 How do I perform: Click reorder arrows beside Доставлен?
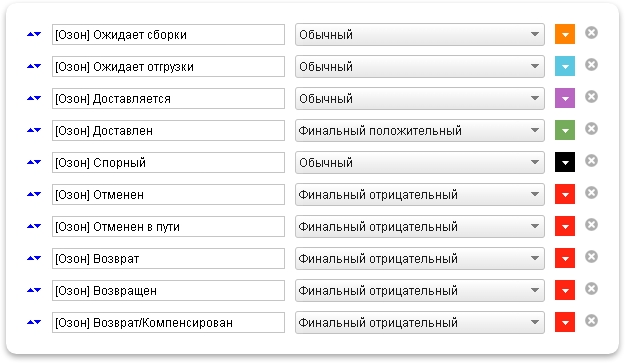pos(34,130)
